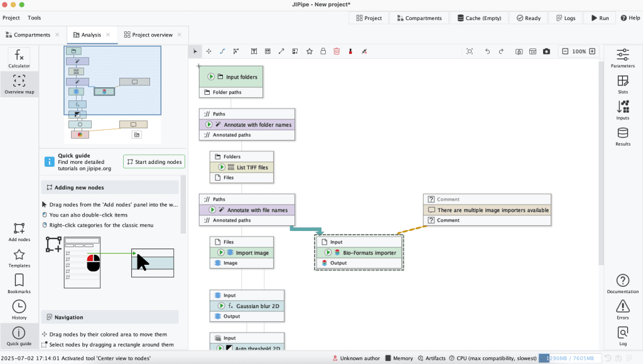Click the red trash delete icon
The width and height of the screenshot is (643, 364).
[x=337, y=51]
